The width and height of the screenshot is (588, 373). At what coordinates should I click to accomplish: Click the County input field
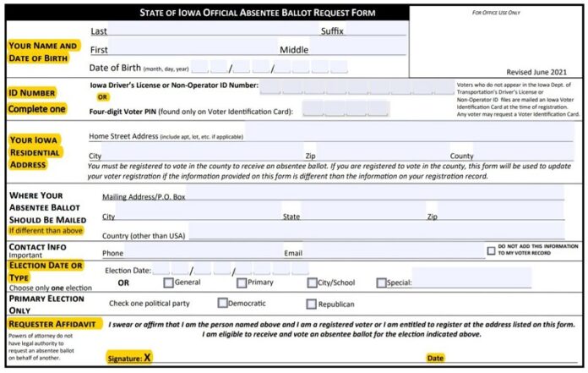click(524, 151)
